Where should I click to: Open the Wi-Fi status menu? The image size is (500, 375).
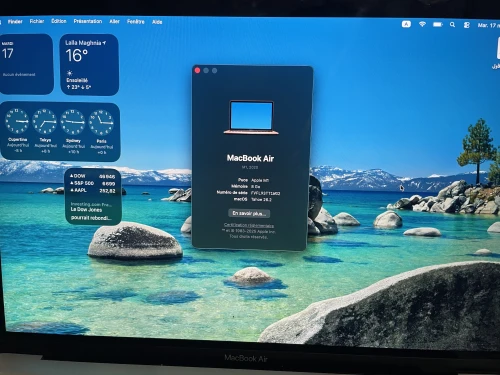tap(422, 24)
